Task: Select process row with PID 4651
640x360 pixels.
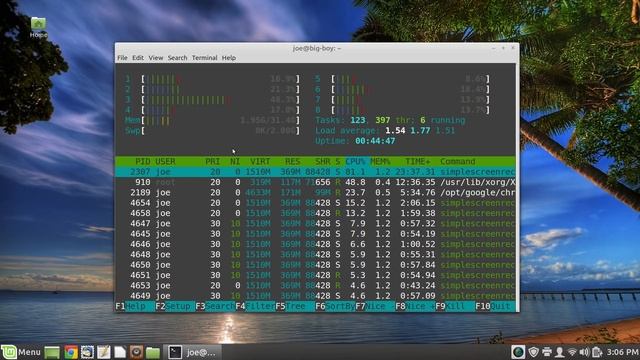Action: pos(315,275)
